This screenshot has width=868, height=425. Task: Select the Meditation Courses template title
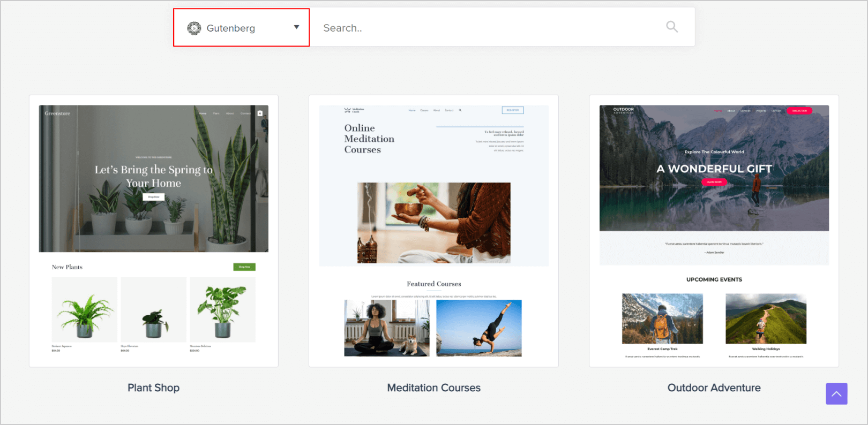(434, 388)
